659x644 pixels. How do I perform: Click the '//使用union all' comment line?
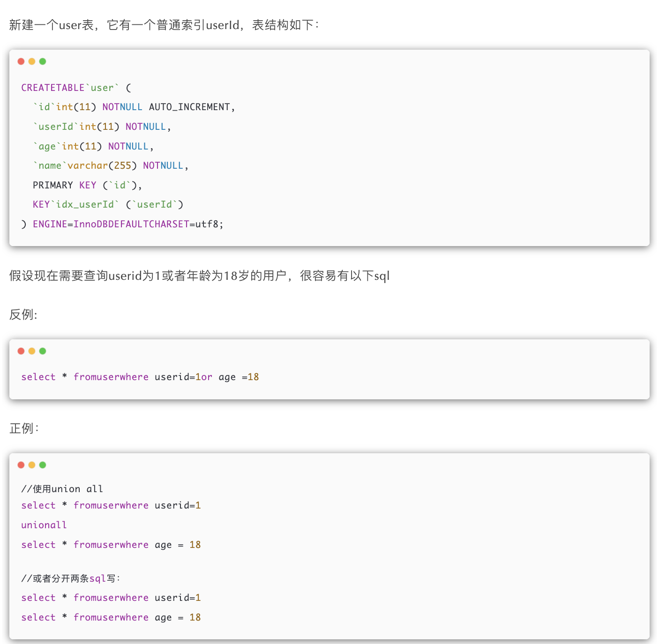pyautogui.click(x=62, y=489)
